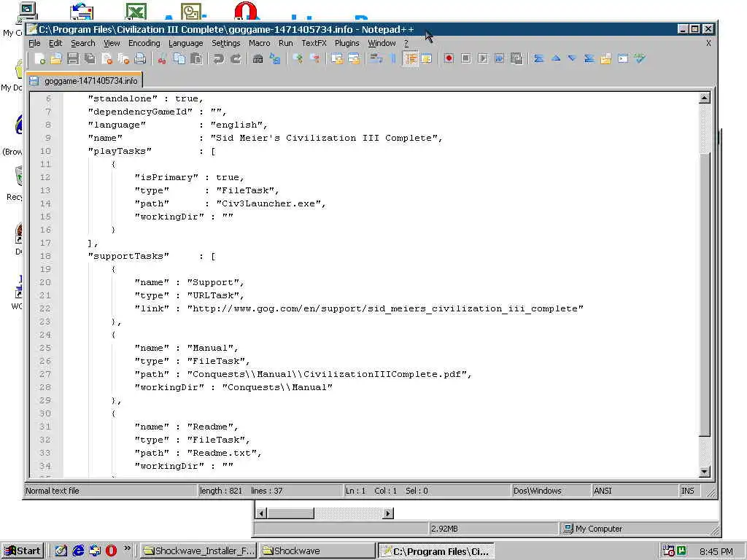The image size is (747, 560).
Task: Save the file with the Save icon
Action: [x=73, y=58]
